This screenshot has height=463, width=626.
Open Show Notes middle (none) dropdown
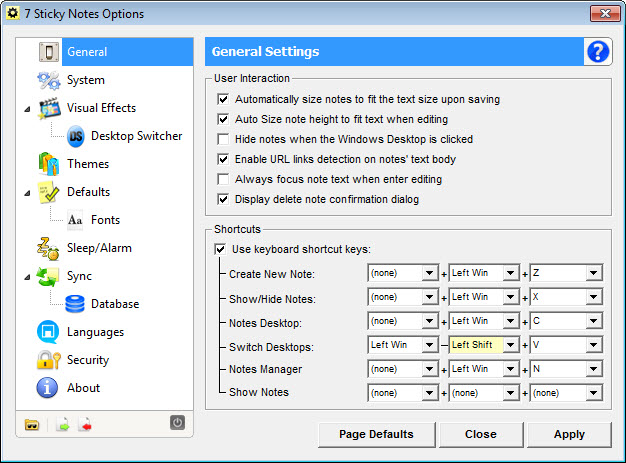click(510, 393)
